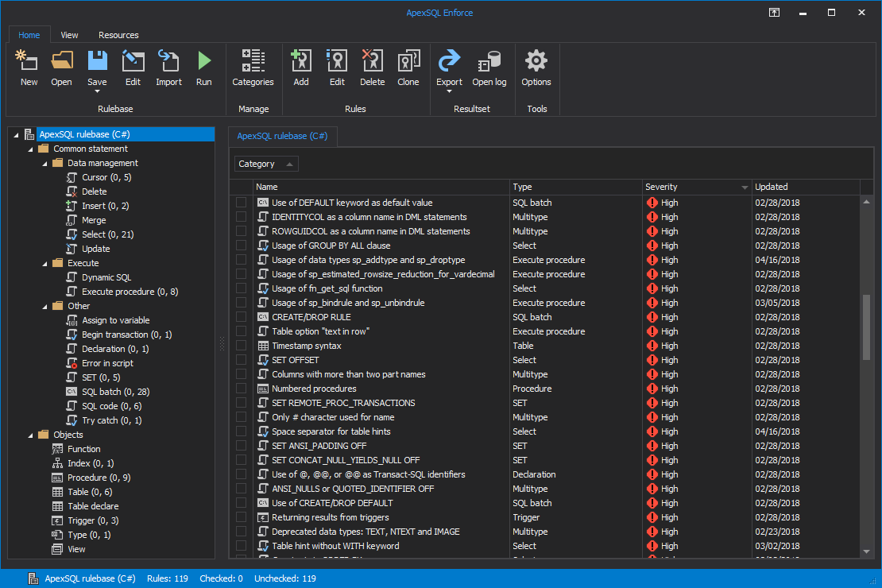This screenshot has width=882, height=588.
Task: Click the New rulebase icon
Action: click(28, 68)
